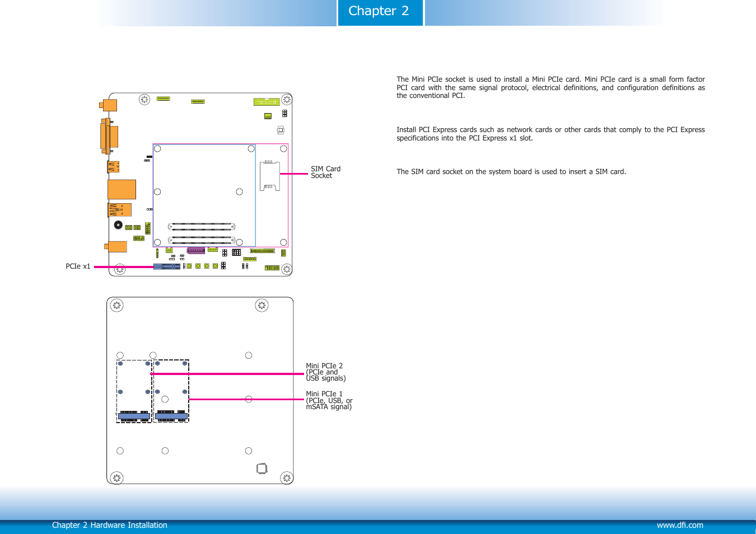Click the bottom-left mounting hole of bottom board
This screenshot has height=534, width=756.
pos(116,478)
